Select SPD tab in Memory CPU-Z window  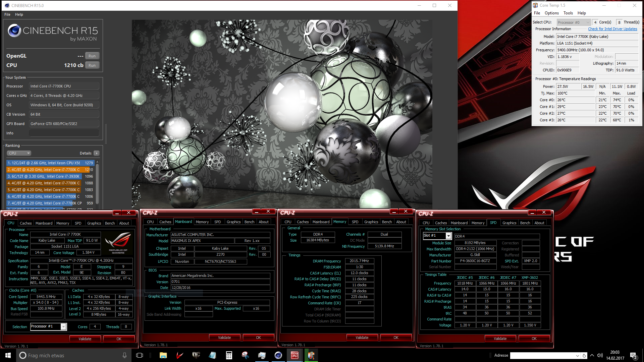pyautogui.click(x=355, y=222)
